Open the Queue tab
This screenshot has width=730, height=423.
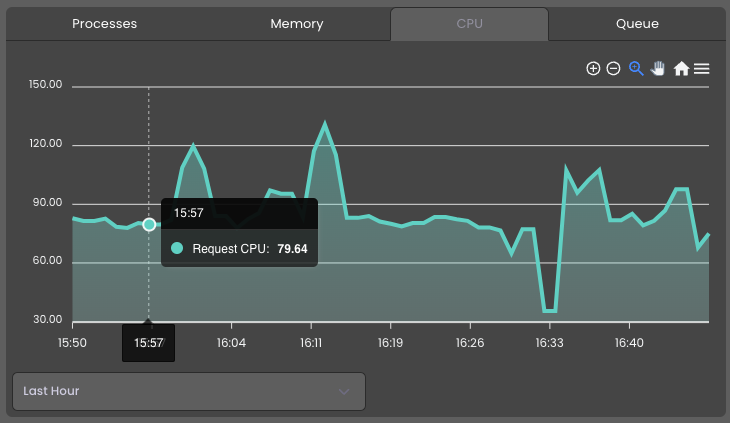(637, 24)
